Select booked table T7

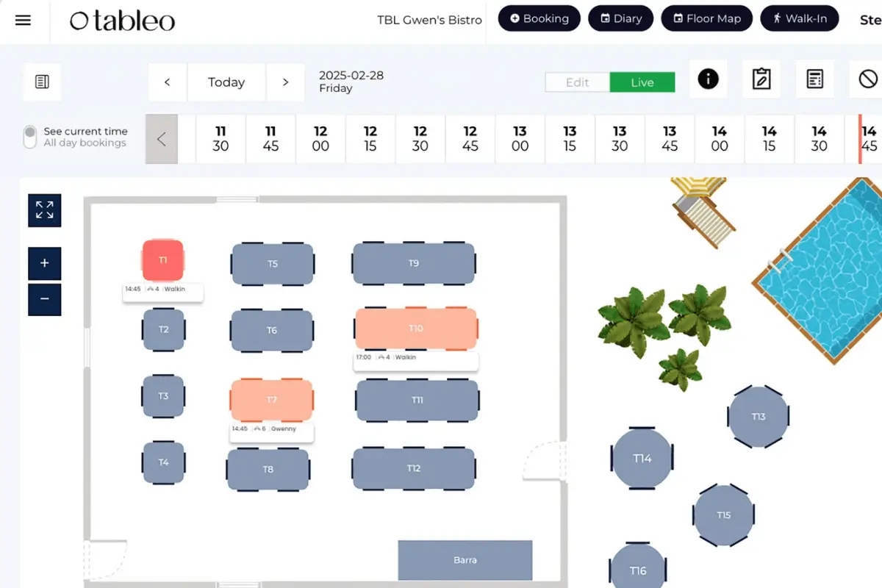272,400
